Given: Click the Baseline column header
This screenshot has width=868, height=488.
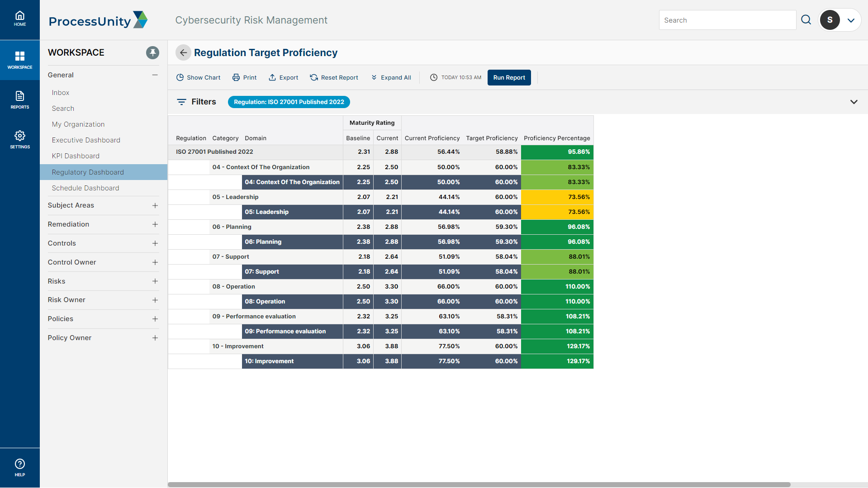Looking at the screenshot, I should 358,138.
